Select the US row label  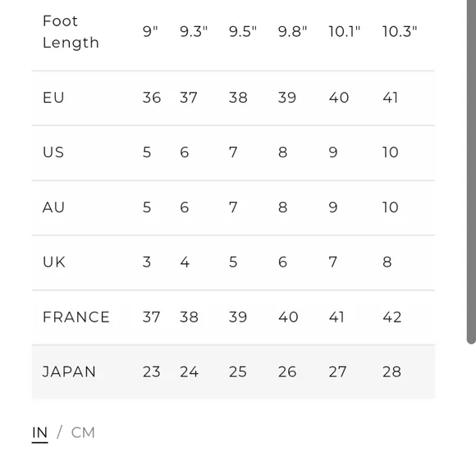click(53, 153)
